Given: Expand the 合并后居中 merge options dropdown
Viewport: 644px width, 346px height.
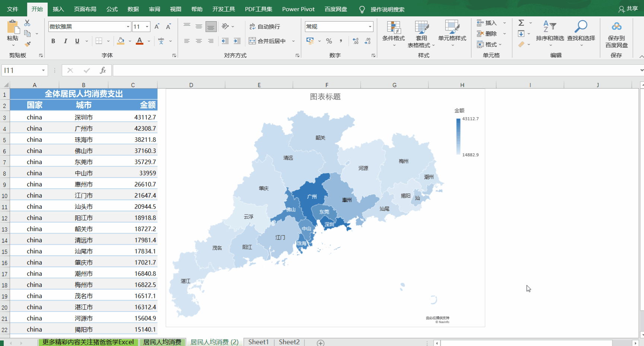Looking at the screenshot, I should point(293,41).
